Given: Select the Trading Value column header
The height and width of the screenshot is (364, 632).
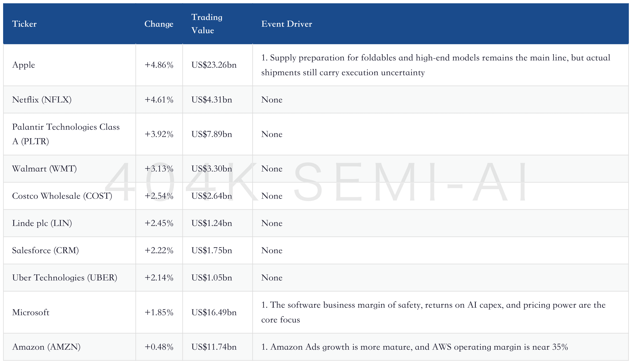Looking at the screenshot, I should (x=207, y=24).
